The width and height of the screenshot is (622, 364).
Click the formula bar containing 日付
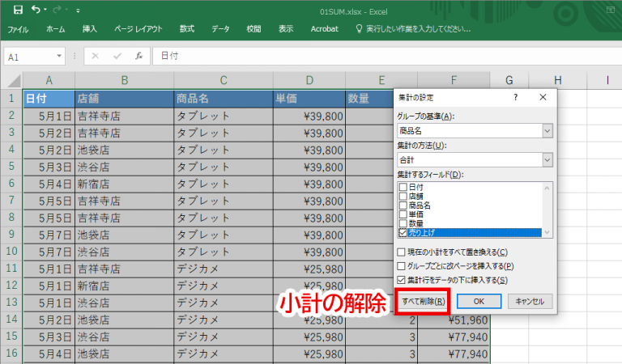pos(387,57)
